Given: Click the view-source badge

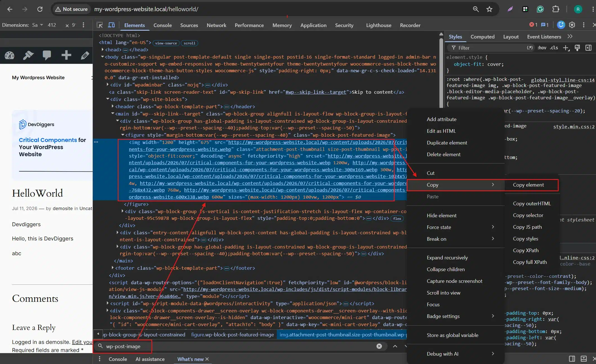Looking at the screenshot, I should pyautogui.click(x=166, y=43).
